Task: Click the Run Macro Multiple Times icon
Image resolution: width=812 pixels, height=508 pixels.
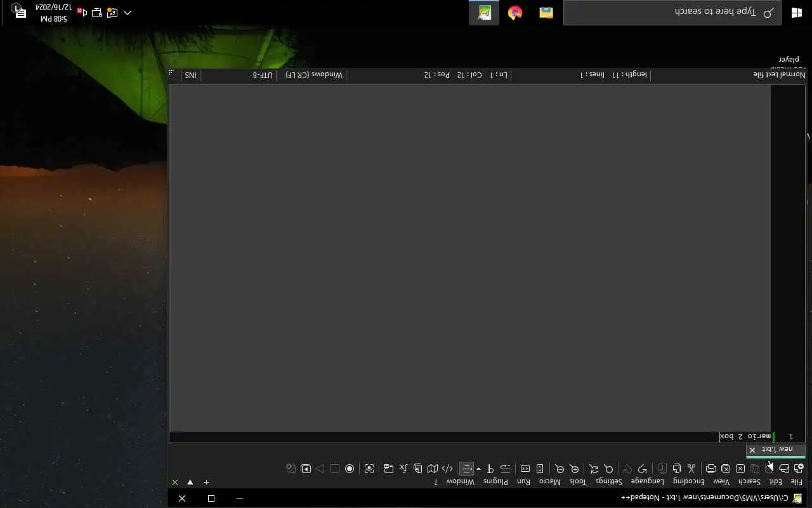Action: click(306, 469)
